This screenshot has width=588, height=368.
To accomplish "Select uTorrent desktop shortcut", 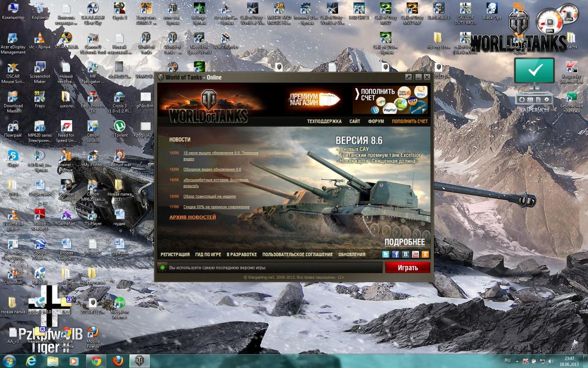I will coord(120,129).
